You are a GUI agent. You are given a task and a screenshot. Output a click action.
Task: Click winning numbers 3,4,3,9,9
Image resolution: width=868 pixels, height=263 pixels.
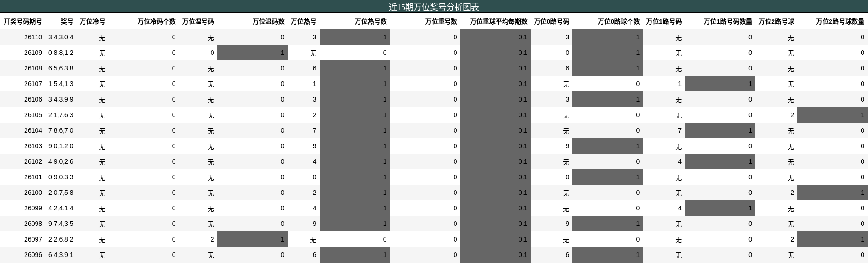[61, 99]
